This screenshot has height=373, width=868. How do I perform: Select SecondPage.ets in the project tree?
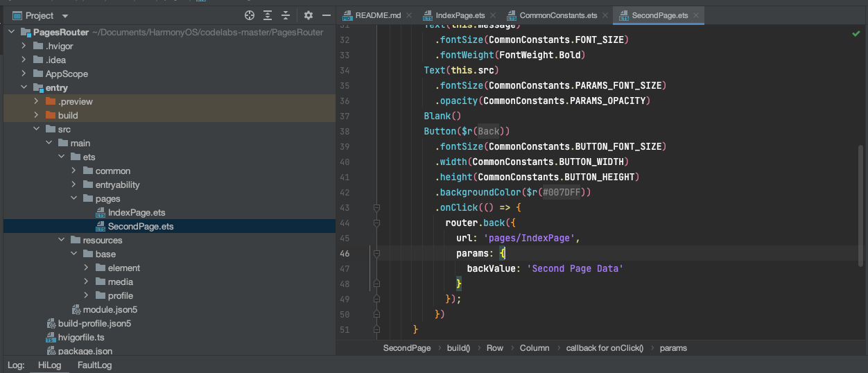click(x=141, y=226)
